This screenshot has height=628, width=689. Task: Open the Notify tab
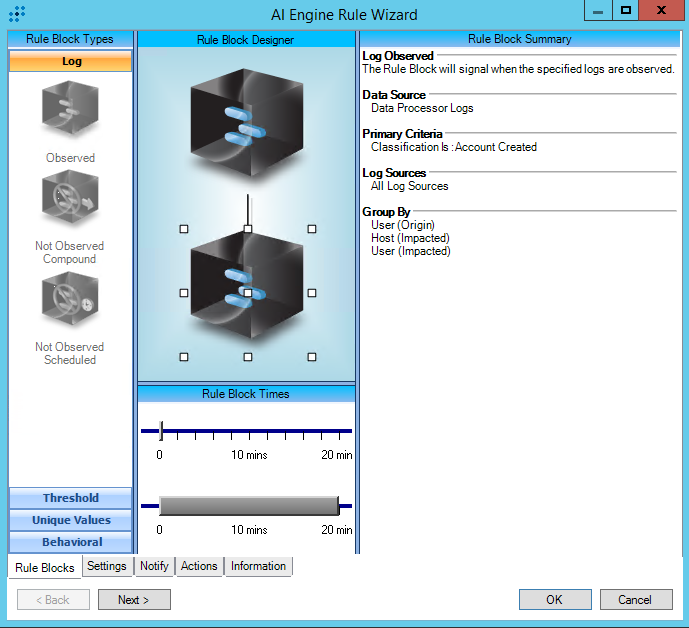click(154, 566)
